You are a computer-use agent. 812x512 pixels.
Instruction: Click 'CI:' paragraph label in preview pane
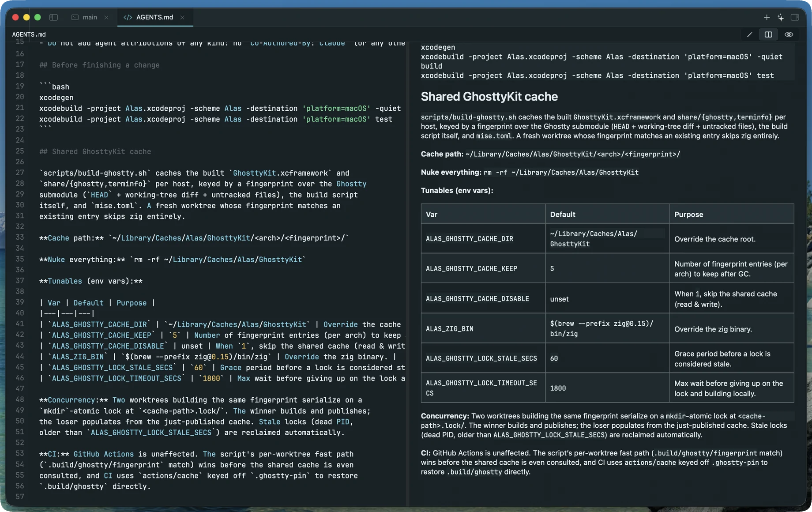[x=426, y=453]
